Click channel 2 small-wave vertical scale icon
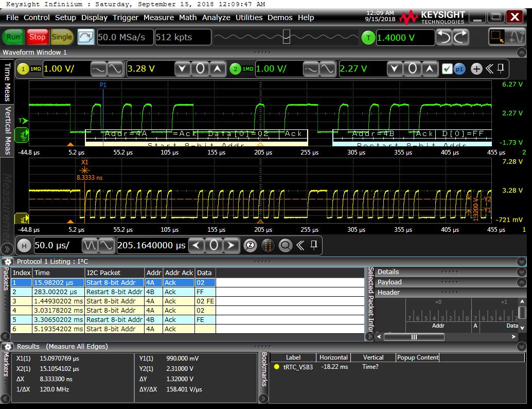 pyautogui.click(x=310, y=69)
